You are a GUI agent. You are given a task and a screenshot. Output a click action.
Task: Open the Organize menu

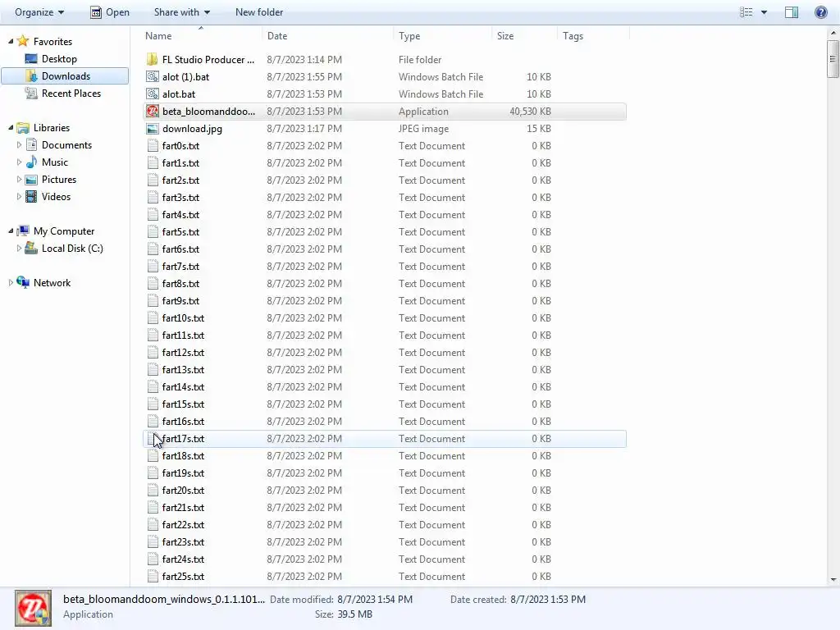pyautogui.click(x=39, y=11)
